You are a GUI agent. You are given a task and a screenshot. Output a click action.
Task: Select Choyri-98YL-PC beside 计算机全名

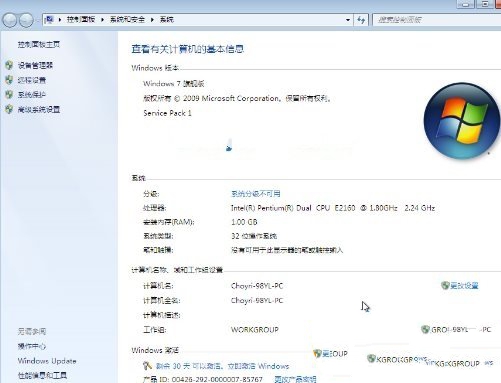pyautogui.click(x=257, y=301)
